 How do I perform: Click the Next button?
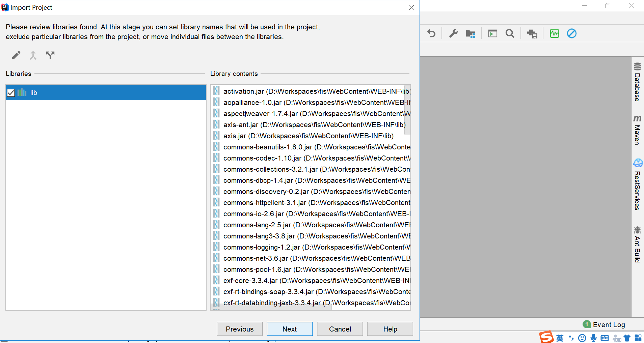pos(290,329)
